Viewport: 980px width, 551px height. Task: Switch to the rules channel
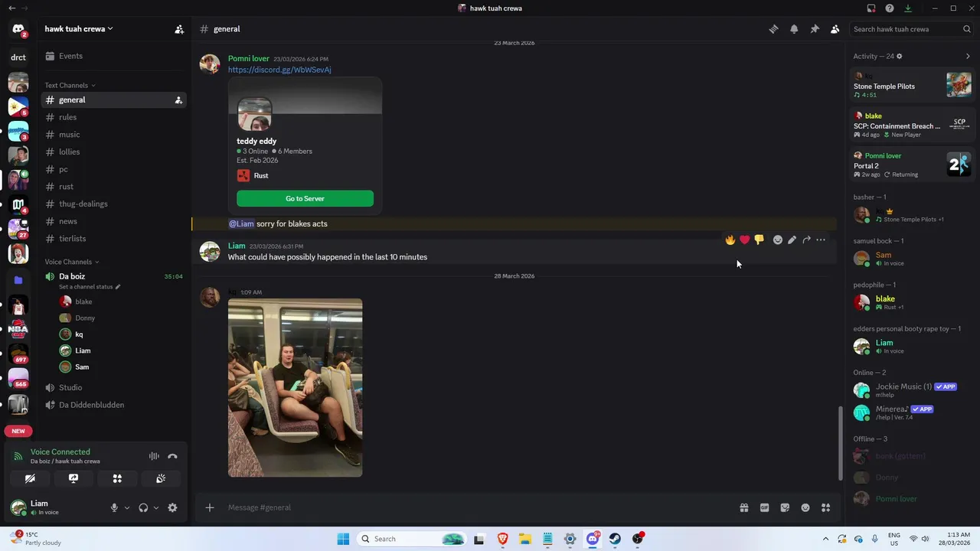click(x=114, y=117)
